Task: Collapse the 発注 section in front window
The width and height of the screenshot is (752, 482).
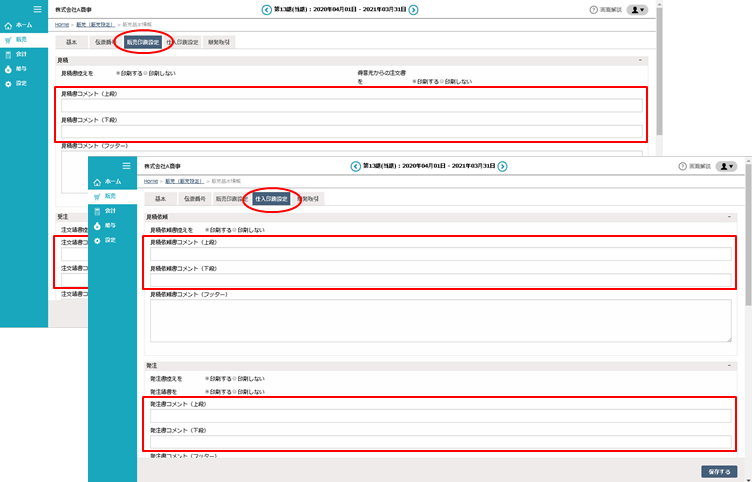Action: [729, 366]
